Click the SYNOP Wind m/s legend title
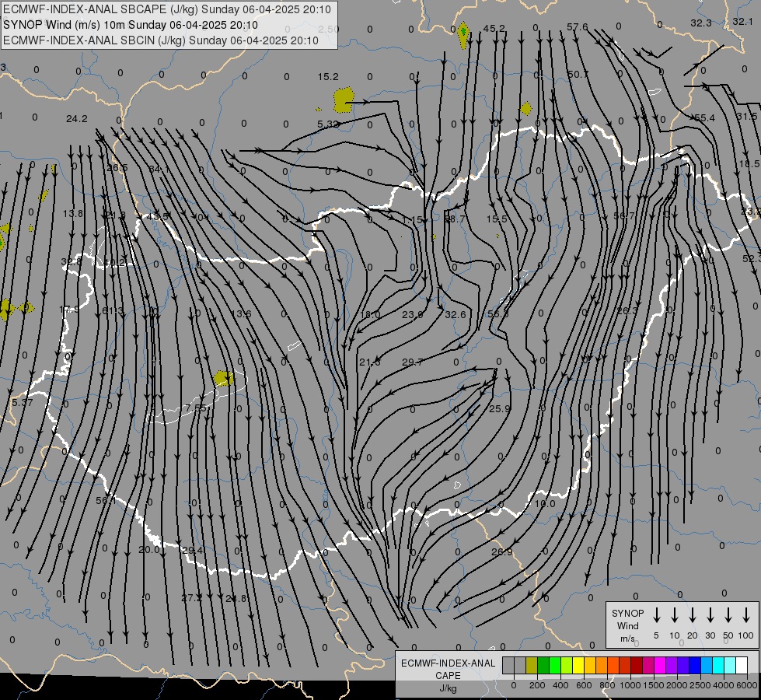 [x=627, y=625]
